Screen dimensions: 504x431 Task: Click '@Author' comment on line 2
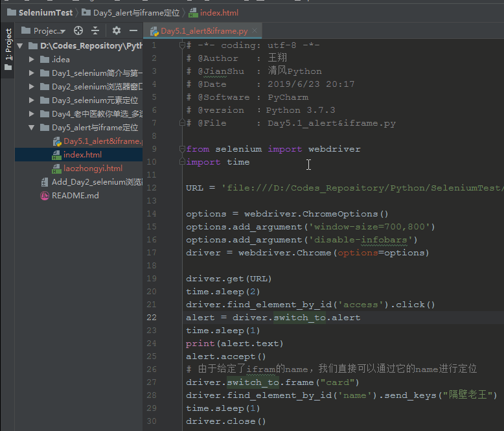click(218, 58)
